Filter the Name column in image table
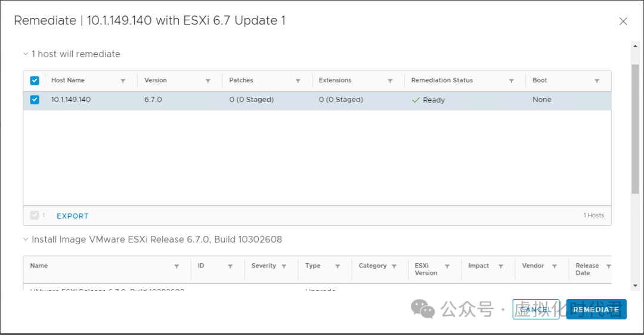644x335 pixels. [x=177, y=266]
